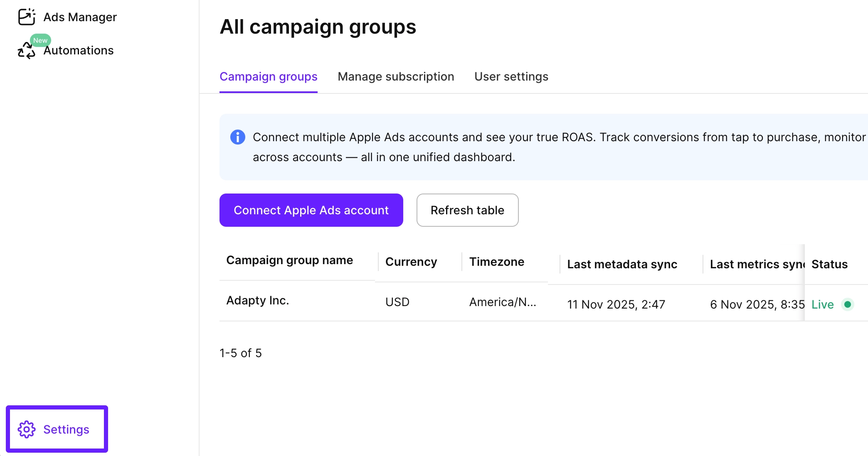Click the Last metadata sync column header

point(622,264)
